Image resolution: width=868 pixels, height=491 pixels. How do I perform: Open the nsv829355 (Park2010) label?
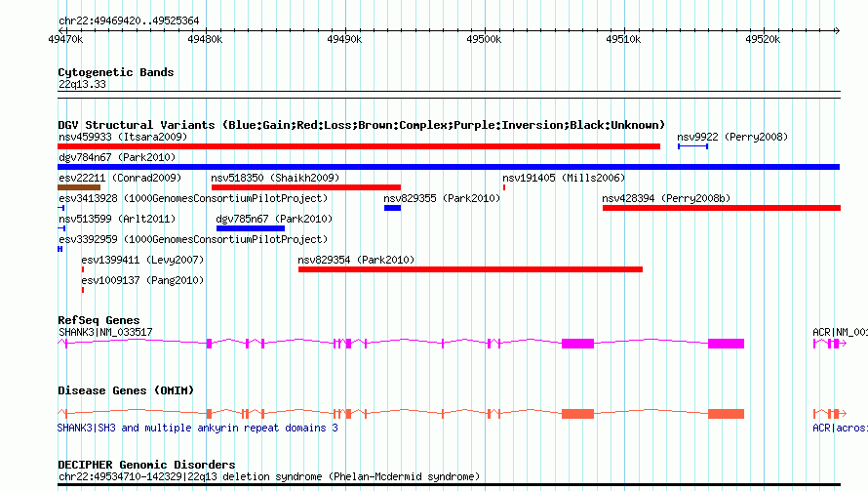[442, 198]
